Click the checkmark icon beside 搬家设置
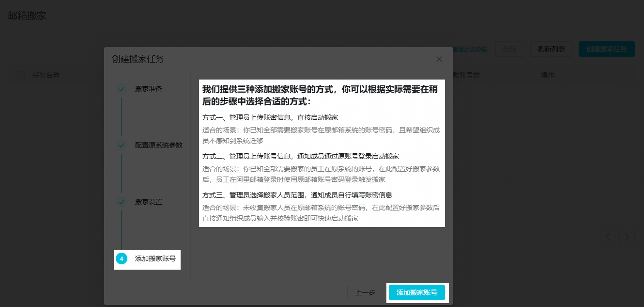 (121, 202)
